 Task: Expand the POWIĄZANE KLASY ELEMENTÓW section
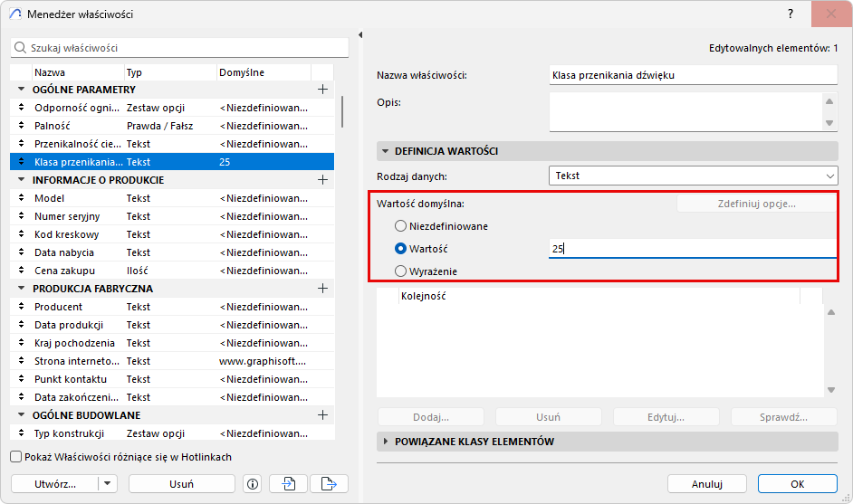[x=386, y=442]
